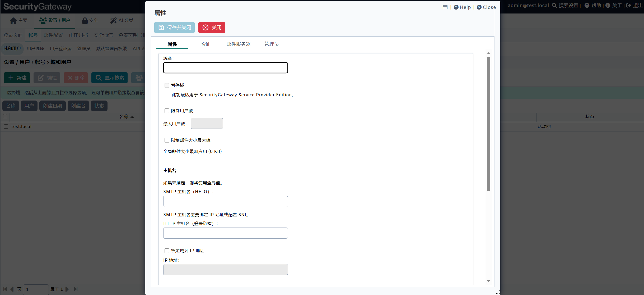This screenshot has width=644, height=295.
Task: Click Close in the dialog header
Action: click(x=486, y=7)
